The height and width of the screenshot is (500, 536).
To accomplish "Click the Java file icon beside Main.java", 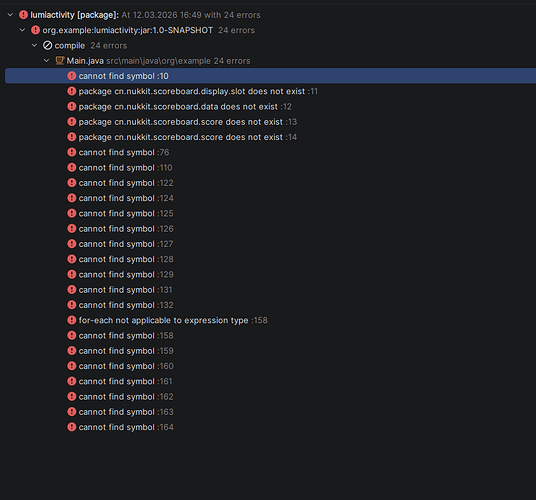I will [x=60, y=60].
